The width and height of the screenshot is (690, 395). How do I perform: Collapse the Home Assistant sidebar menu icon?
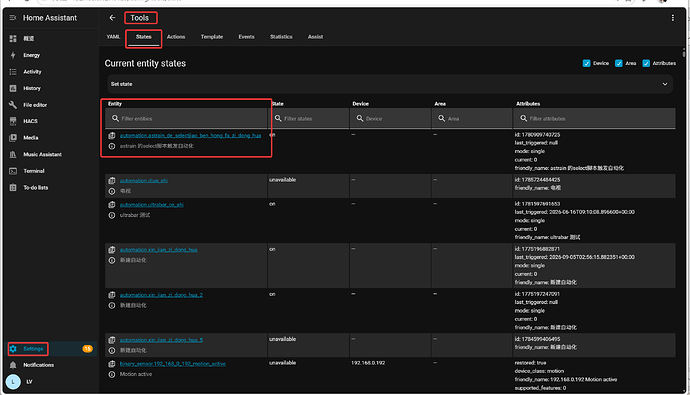pos(13,18)
